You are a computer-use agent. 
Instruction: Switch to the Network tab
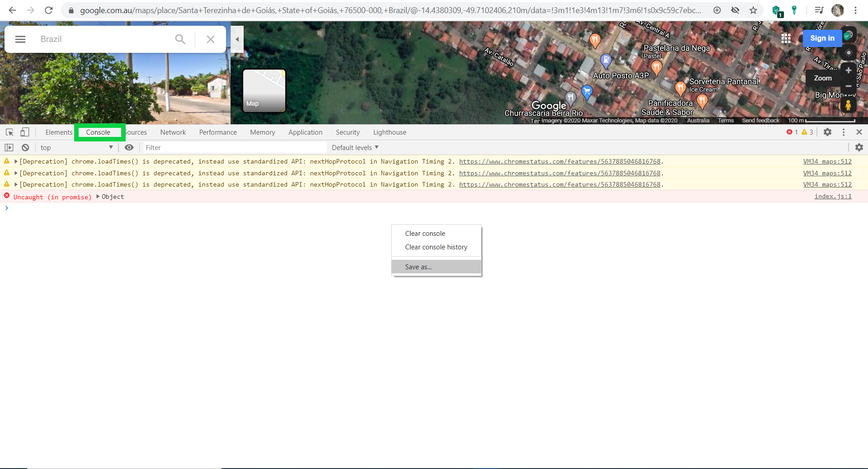[173, 132]
